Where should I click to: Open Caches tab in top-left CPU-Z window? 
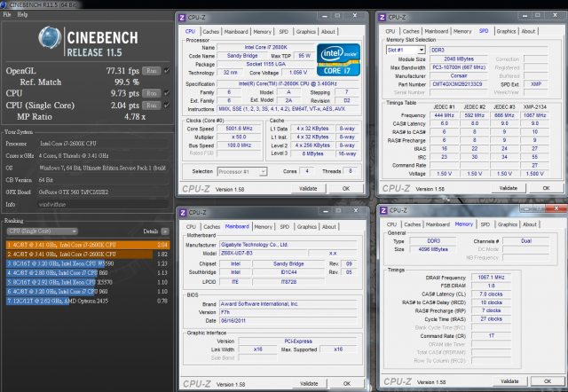[x=211, y=32]
